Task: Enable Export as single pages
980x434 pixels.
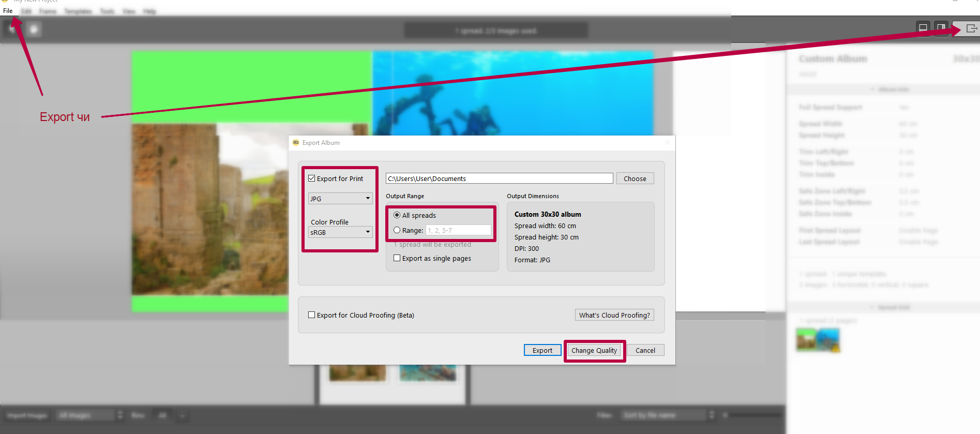Action: tap(397, 258)
